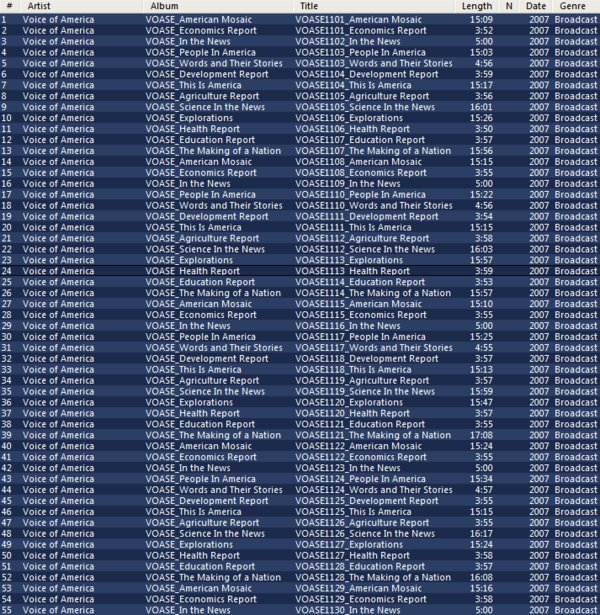Click the 16:17 length value

click(x=482, y=534)
